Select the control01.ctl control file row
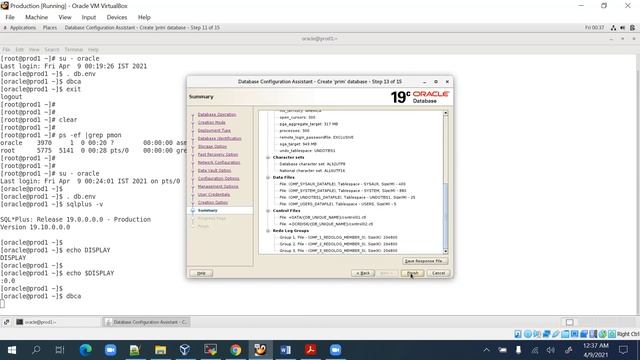 point(323,218)
